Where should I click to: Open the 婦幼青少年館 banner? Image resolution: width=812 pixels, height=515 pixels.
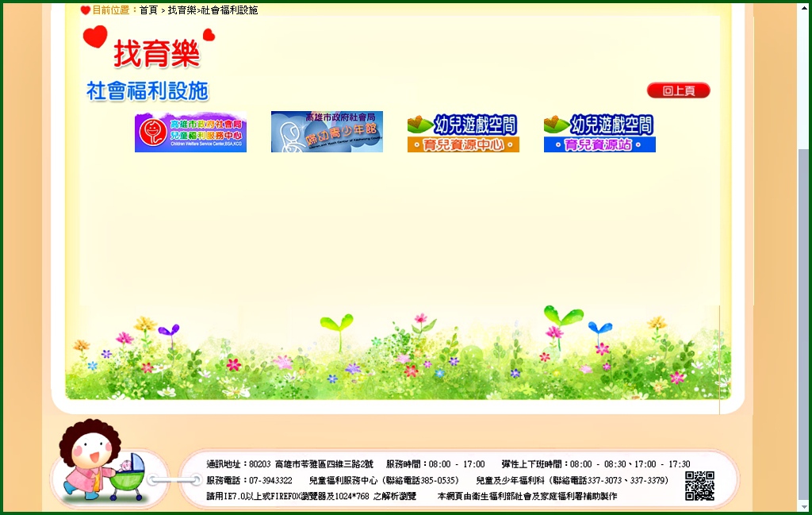tap(327, 132)
